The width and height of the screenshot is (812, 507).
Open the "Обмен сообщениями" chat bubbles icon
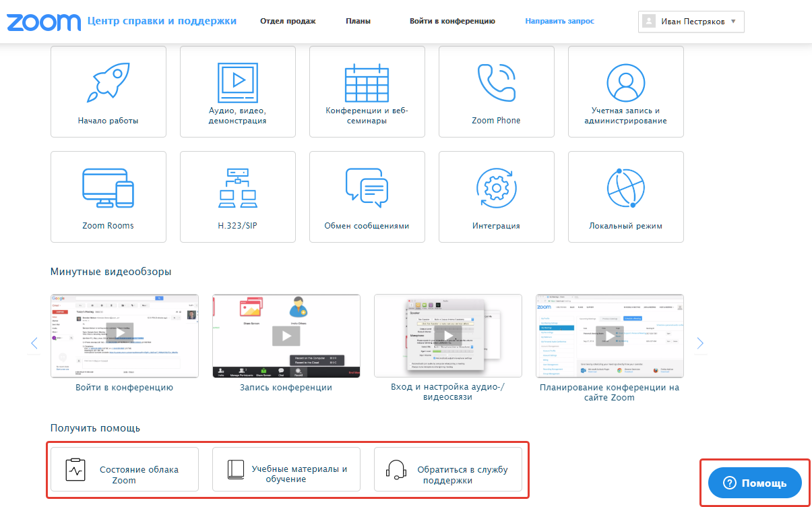[367, 185]
